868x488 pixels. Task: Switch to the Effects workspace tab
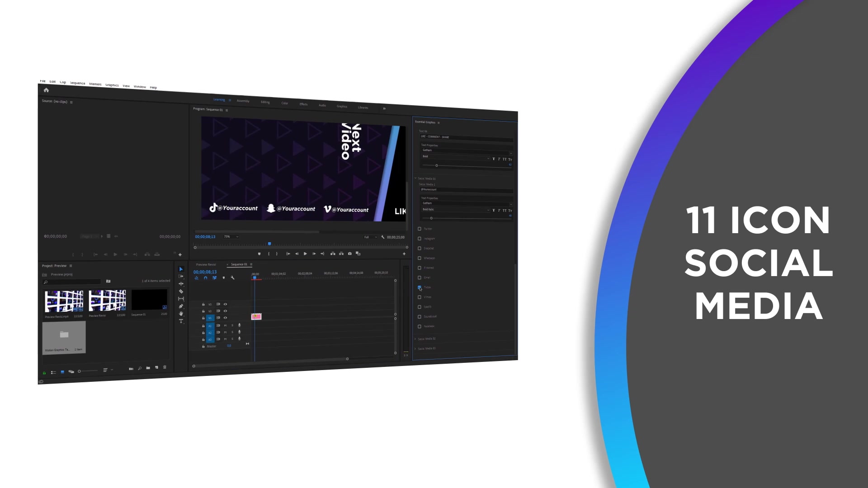tap(303, 104)
